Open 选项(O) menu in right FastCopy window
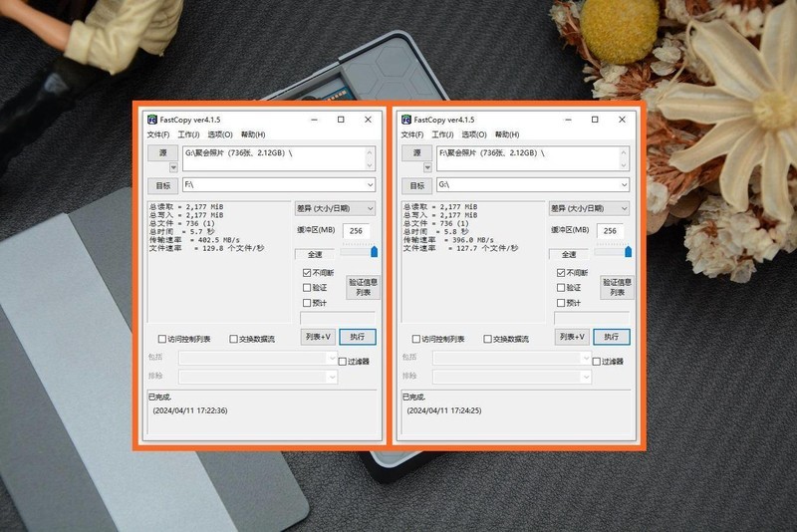The image size is (797, 532). [x=474, y=134]
